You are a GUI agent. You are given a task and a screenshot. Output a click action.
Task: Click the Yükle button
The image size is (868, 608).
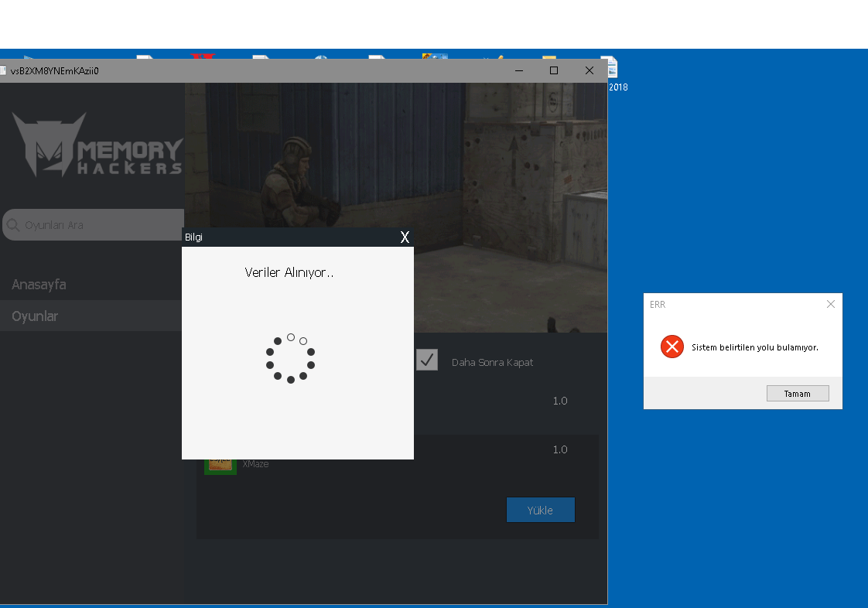pos(540,510)
